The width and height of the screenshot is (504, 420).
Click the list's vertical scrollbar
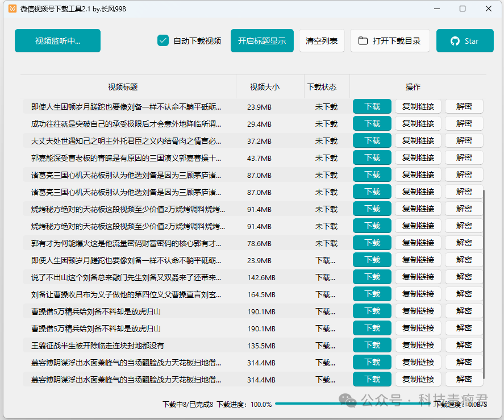484,284
